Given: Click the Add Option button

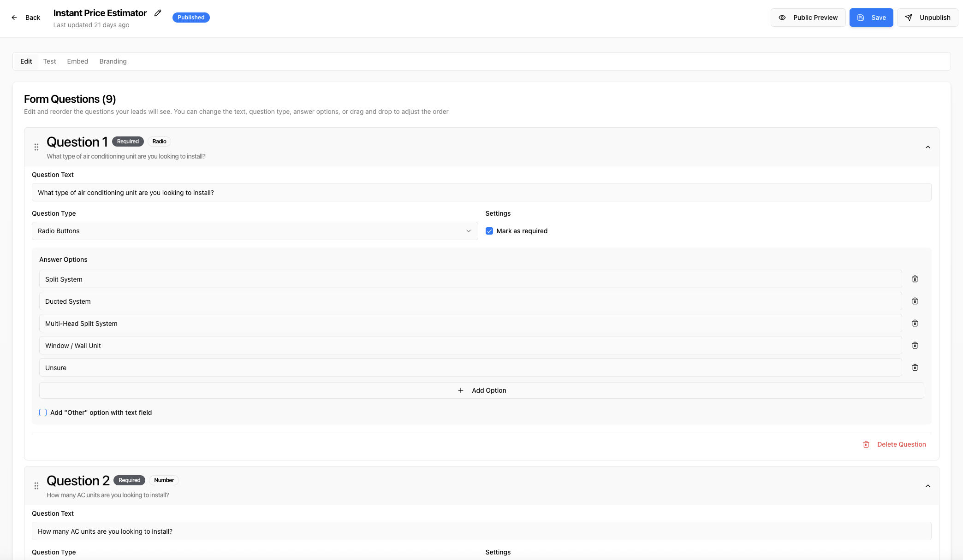Looking at the screenshot, I should click(x=481, y=390).
